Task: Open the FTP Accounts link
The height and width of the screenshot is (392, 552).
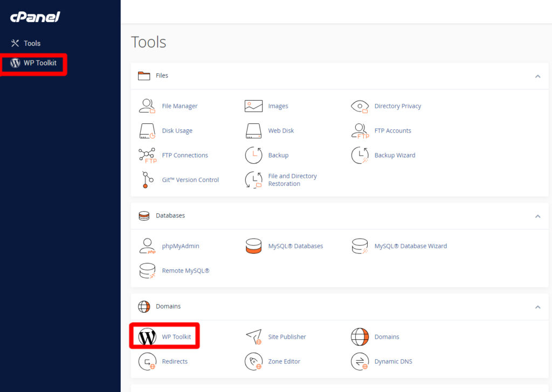Action: 392,131
